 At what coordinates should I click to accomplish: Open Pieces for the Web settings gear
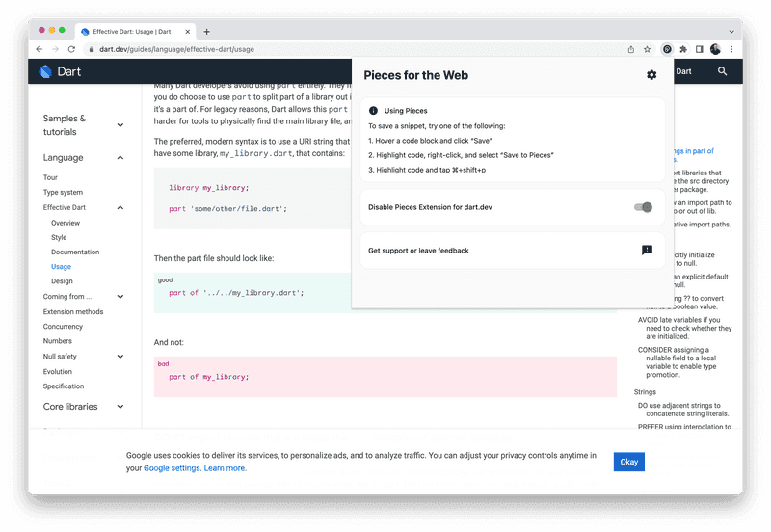[x=651, y=75]
